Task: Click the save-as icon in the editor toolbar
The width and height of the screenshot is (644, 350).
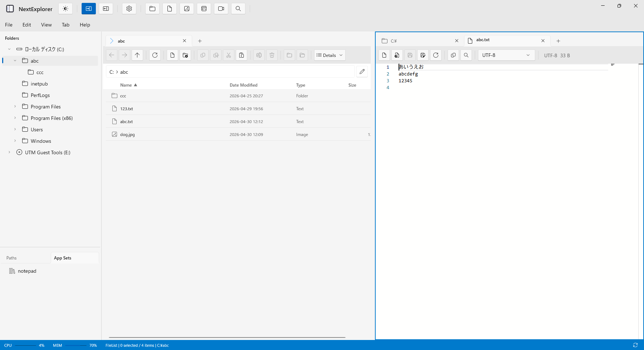Action: [423, 55]
